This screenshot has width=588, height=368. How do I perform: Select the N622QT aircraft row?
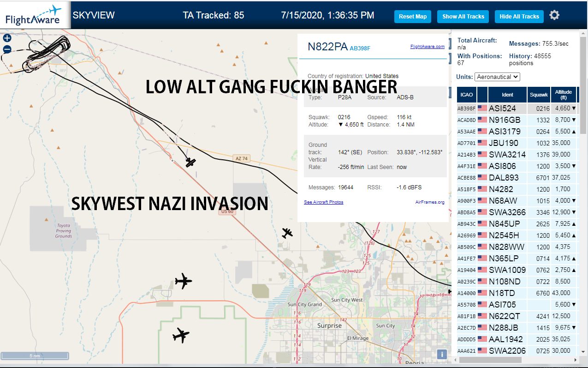517,316
